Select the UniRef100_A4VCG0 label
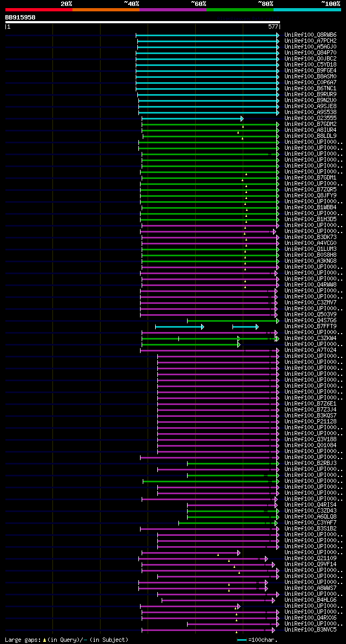Screen dimensions: 346x644 [x=310, y=243]
